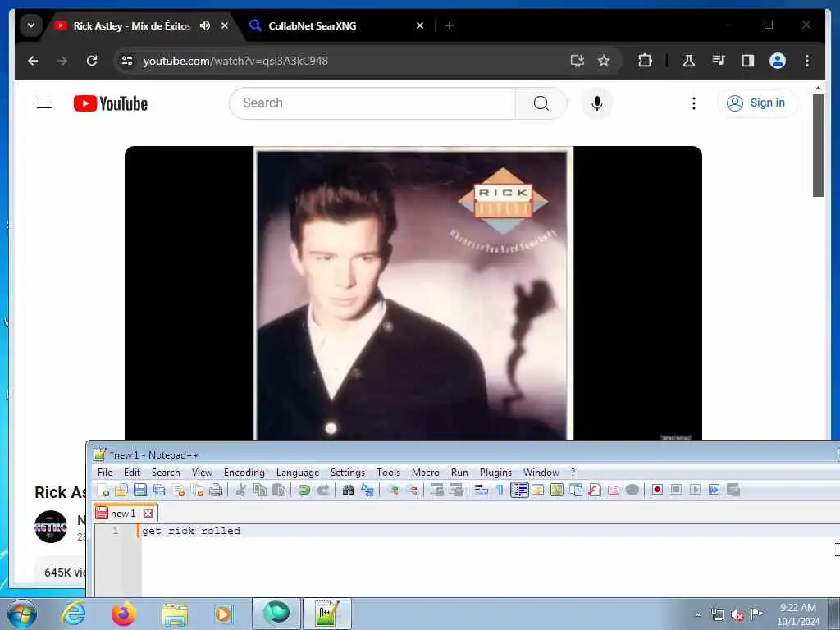The height and width of the screenshot is (630, 840).
Task: Click Save recorded macro icon
Action: click(x=733, y=490)
